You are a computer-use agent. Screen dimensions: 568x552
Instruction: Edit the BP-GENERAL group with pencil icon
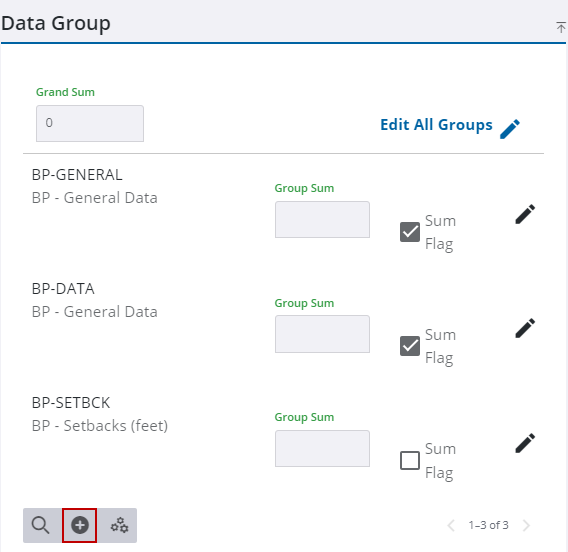tap(525, 214)
